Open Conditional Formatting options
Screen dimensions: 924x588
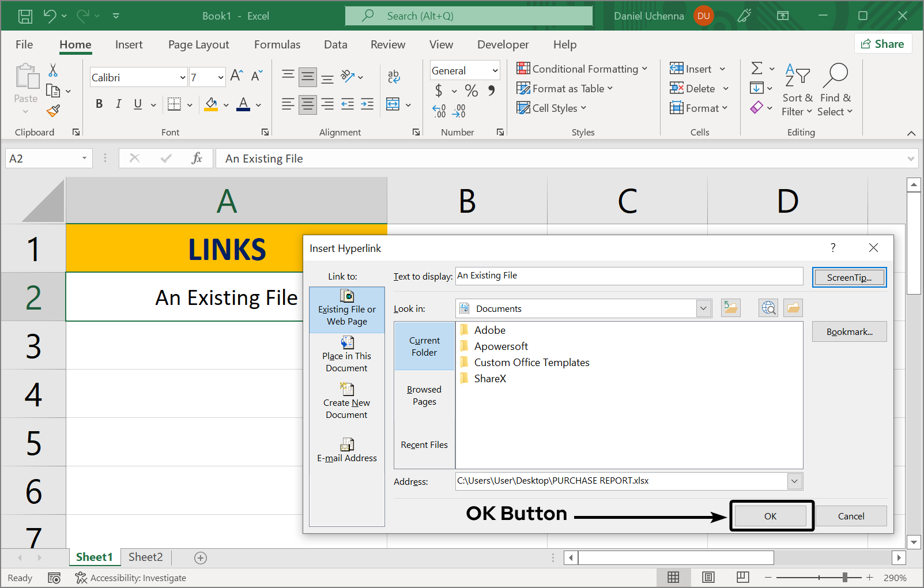point(583,69)
